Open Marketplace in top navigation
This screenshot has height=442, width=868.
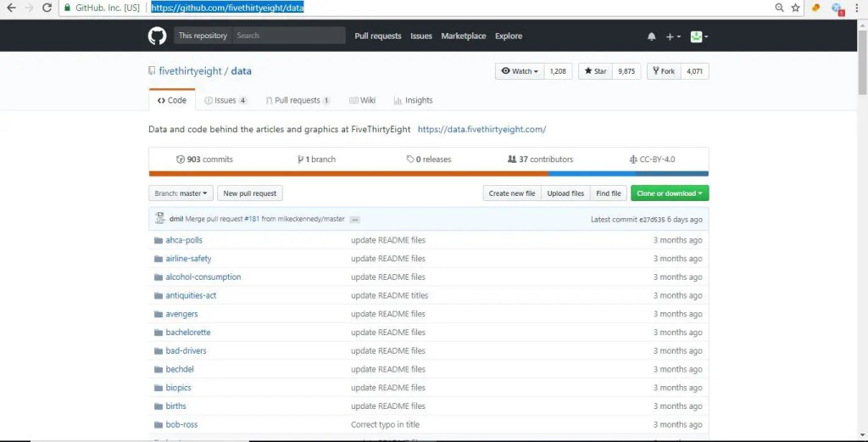464,36
